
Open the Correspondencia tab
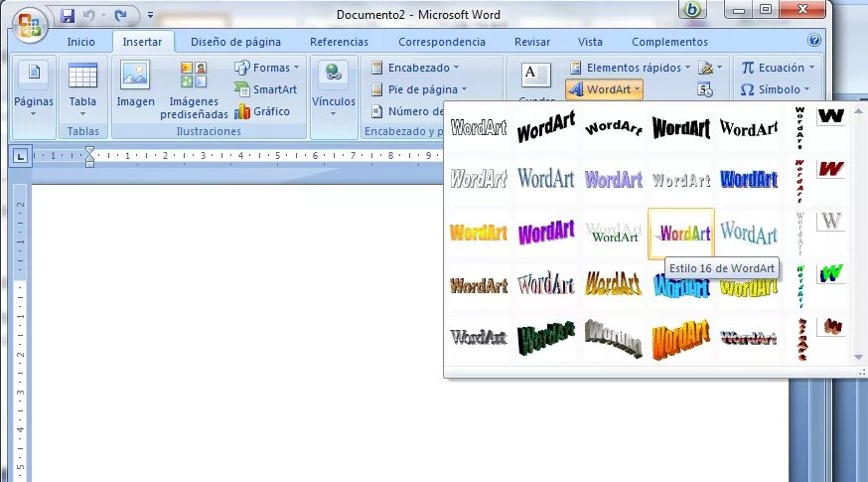pos(442,42)
